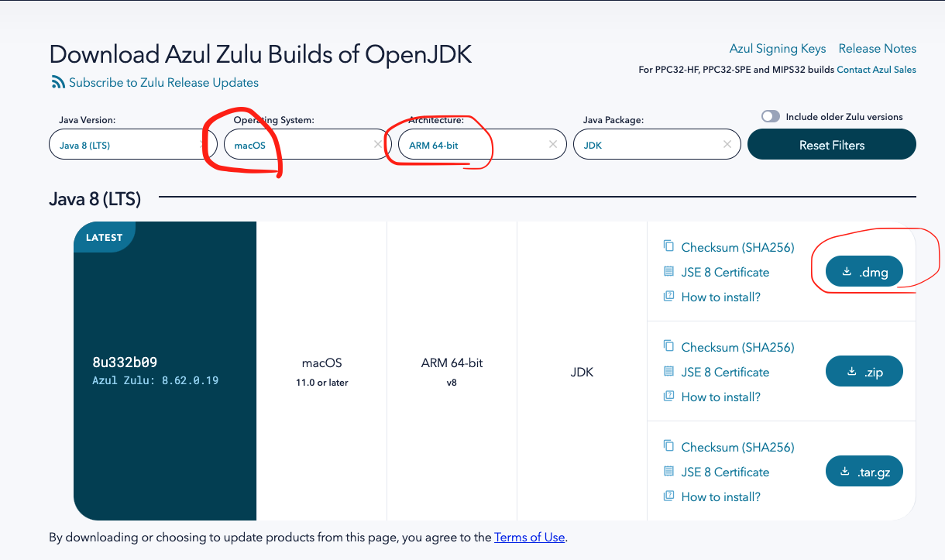This screenshot has width=945, height=560.
Task: Click the 8u332b09 version text
Action: (125, 362)
